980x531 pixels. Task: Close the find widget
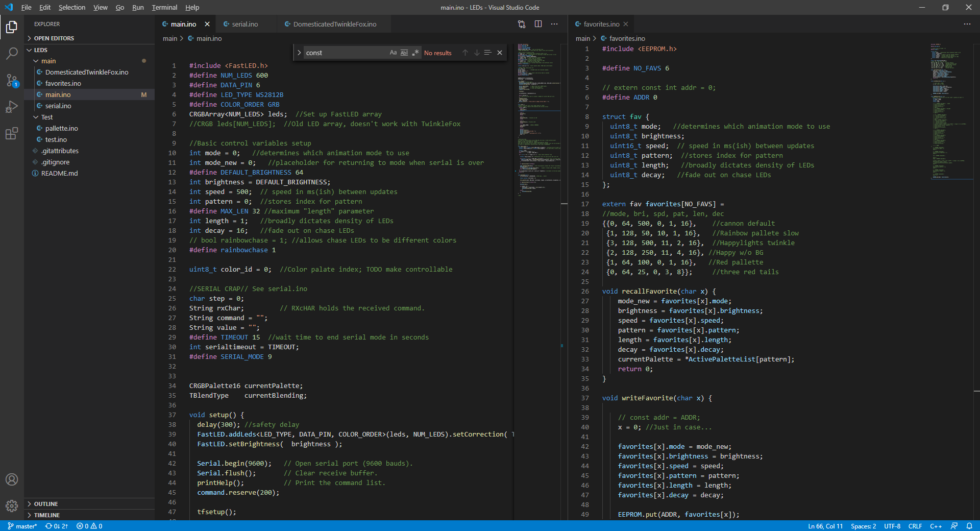500,53
